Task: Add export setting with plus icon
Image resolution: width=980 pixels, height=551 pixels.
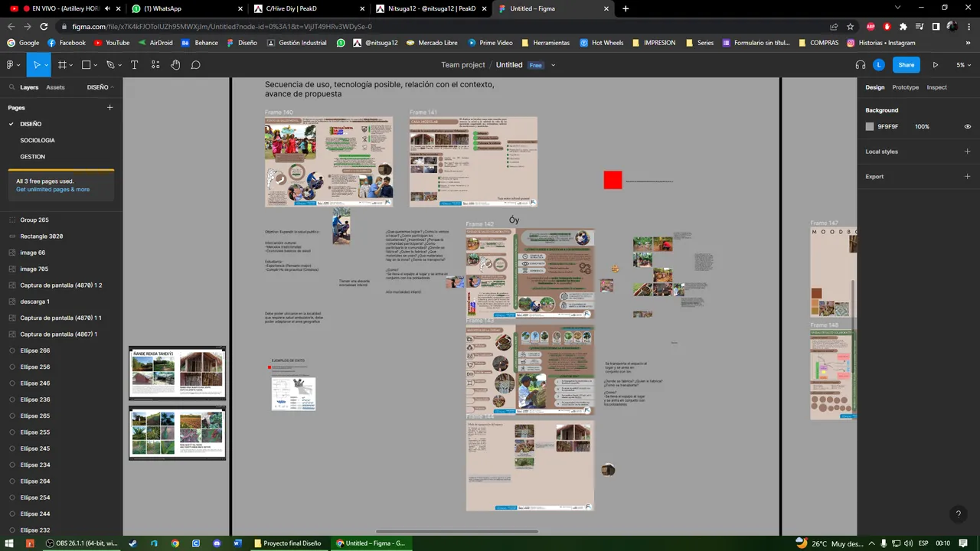Action: 967,177
